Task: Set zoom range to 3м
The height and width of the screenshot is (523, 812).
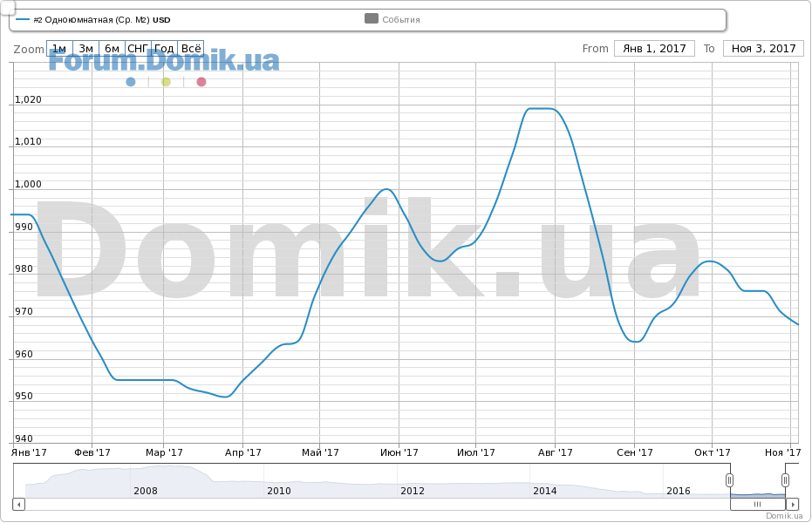Action: pyautogui.click(x=86, y=49)
